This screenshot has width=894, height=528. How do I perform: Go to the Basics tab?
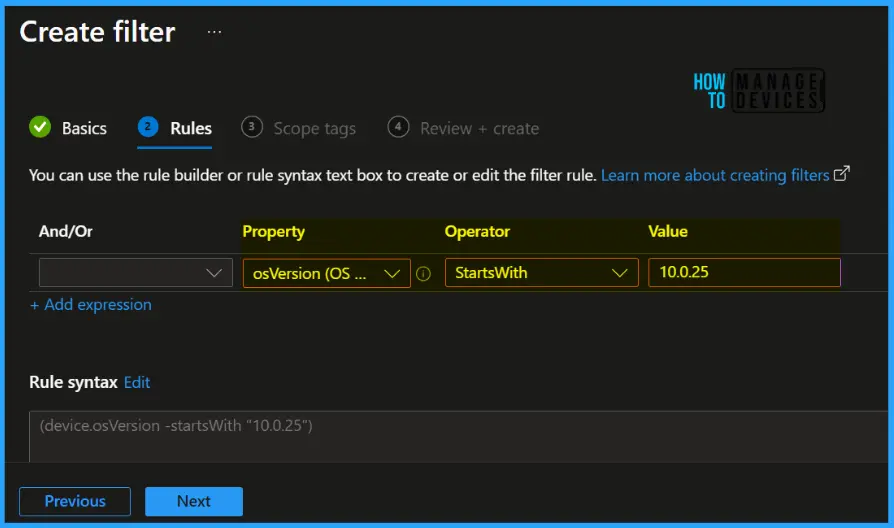[84, 128]
